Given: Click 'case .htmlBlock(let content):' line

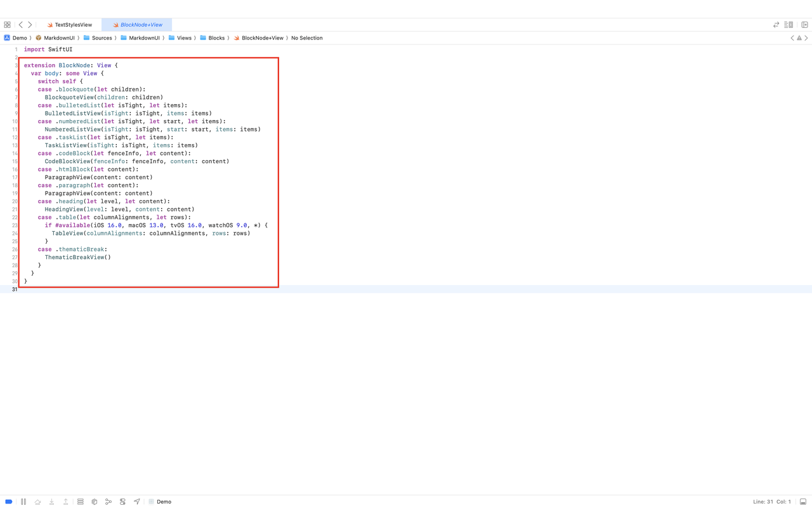Looking at the screenshot, I should [x=88, y=170].
